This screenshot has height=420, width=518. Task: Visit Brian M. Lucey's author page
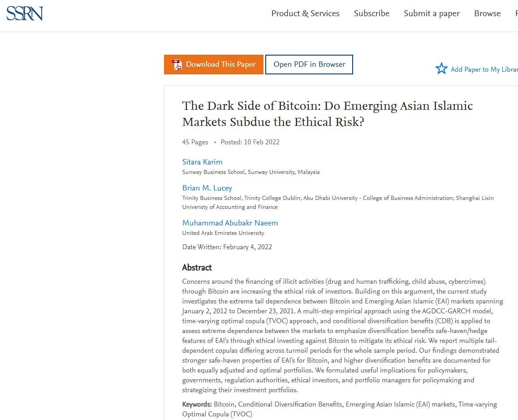click(x=207, y=188)
